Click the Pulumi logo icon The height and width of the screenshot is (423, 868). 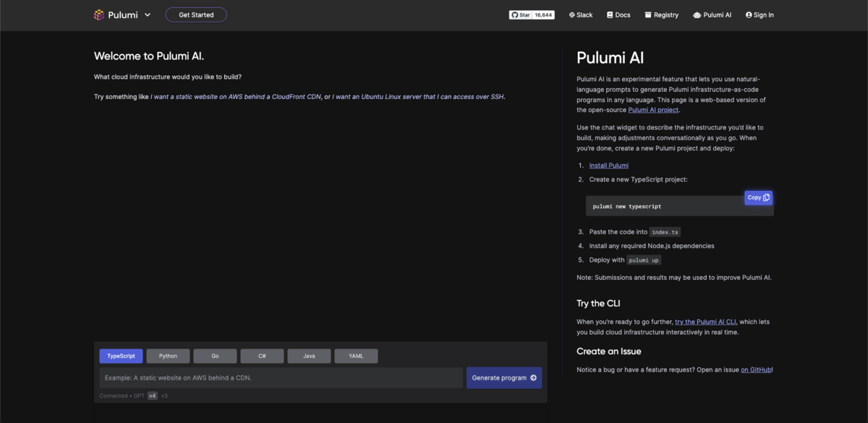[99, 14]
